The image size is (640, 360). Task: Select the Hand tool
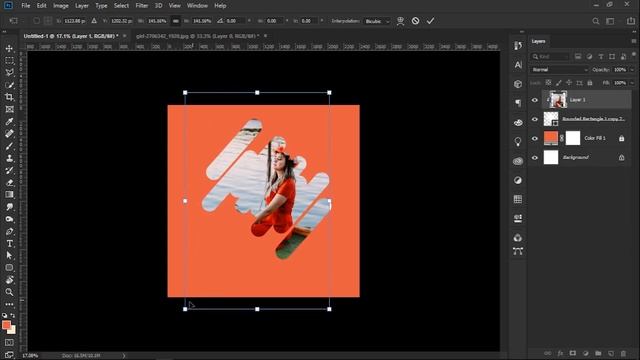pyautogui.click(x=9, y=280)
